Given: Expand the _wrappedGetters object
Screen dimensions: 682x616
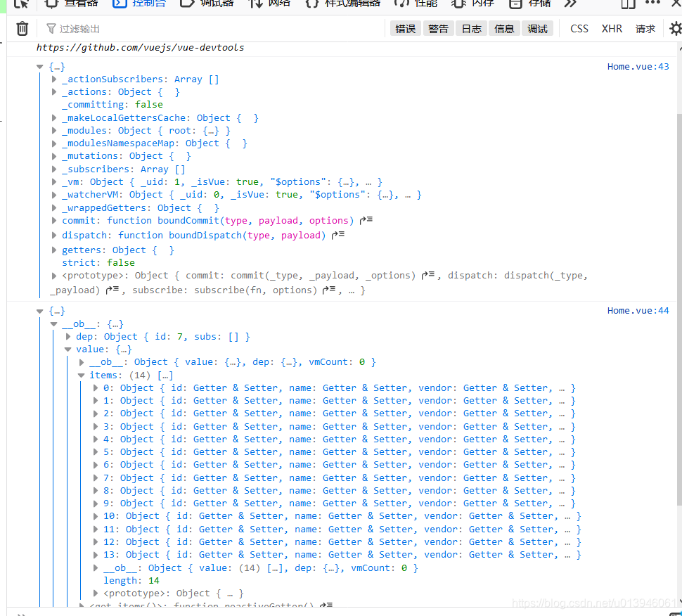Looking at the screenshot, I should pos(54,208).
